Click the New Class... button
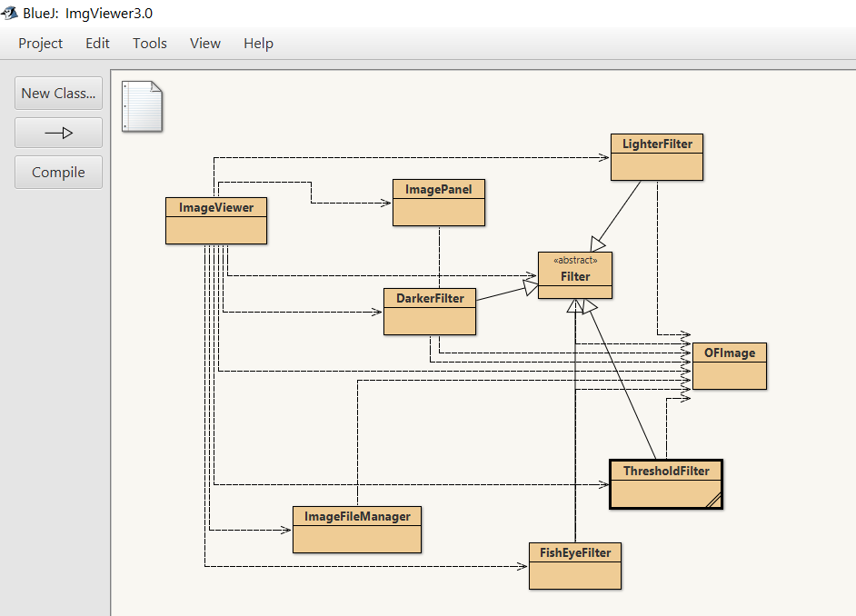This screenshot has width=856, height=616. (58, 94)
